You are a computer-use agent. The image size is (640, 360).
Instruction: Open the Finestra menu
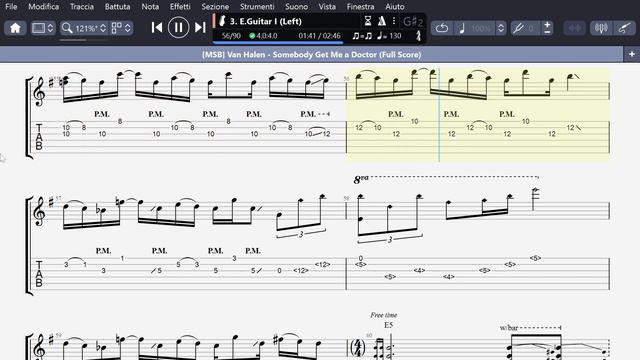pos(360,7)
